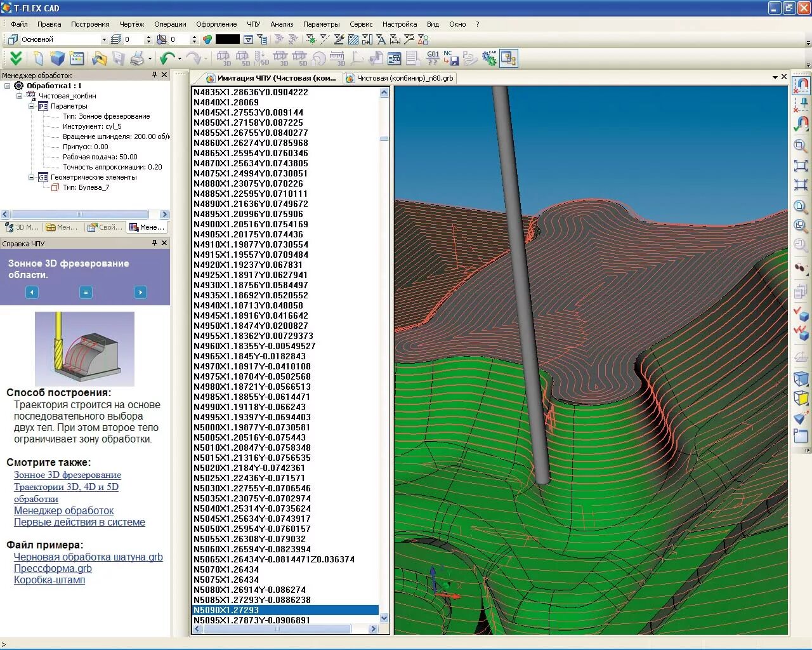Click the green Undo arrow
The height and width of the screenshot is (650, 812).
pos(167,58)
